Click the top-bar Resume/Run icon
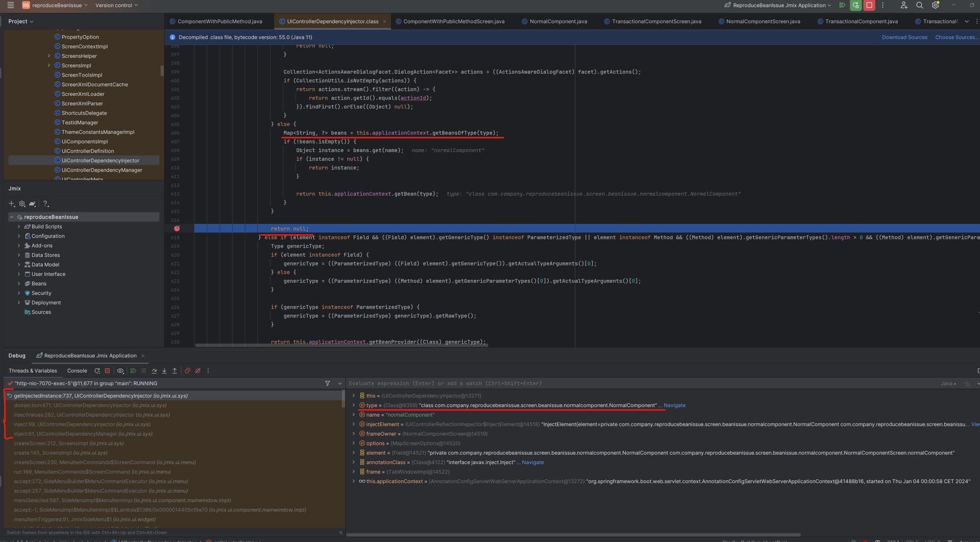This screenshot has height=542, width=980. pyautogui.click(x=842, y=5)
